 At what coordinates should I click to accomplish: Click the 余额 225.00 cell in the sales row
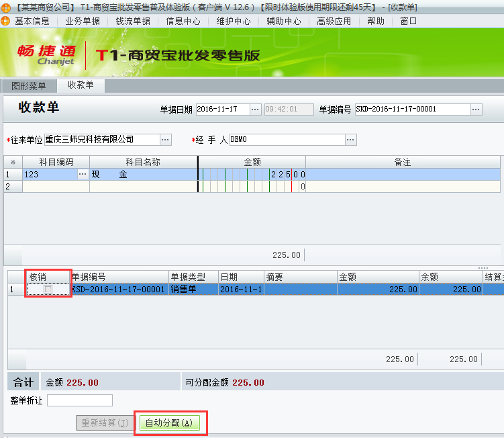point(450,290)
